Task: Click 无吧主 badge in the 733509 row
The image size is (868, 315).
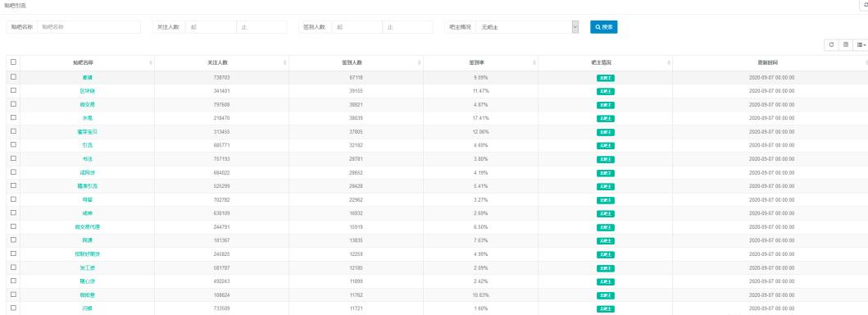Action: pyautogui.click(x=605, y=309)
